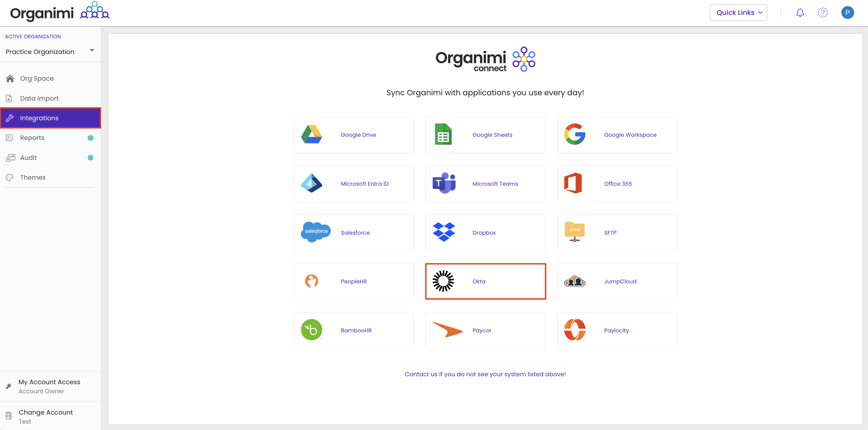Click the Google Drive logo icon

(x=311, y=134)
